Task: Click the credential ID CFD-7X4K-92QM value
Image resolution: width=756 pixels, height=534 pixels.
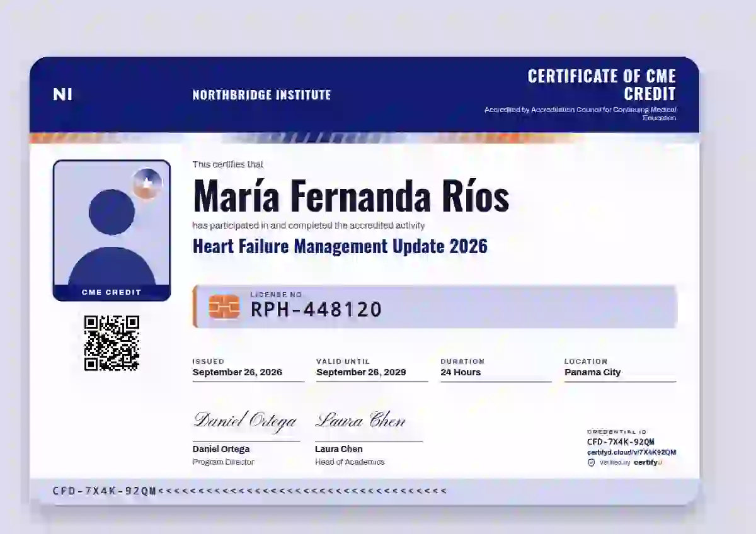Action: pyautogui.click(x=621, y=442)
